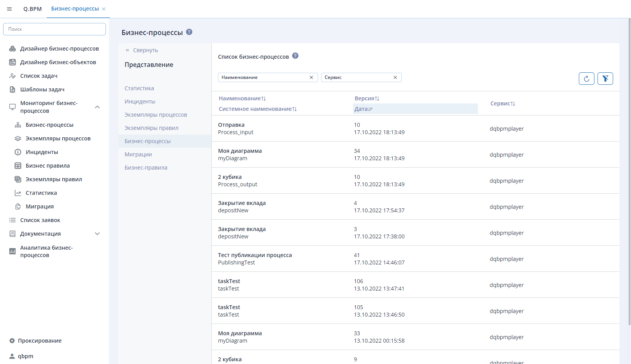Open Дизайнер бизнес-объектов icon in sidebar
631x364 pixels.
tap(12, 62)
